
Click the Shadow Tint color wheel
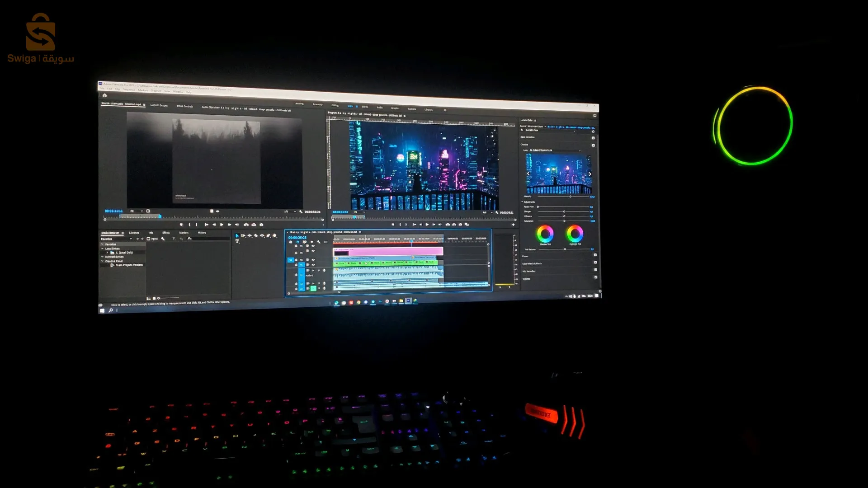click(x=545, y=234)
